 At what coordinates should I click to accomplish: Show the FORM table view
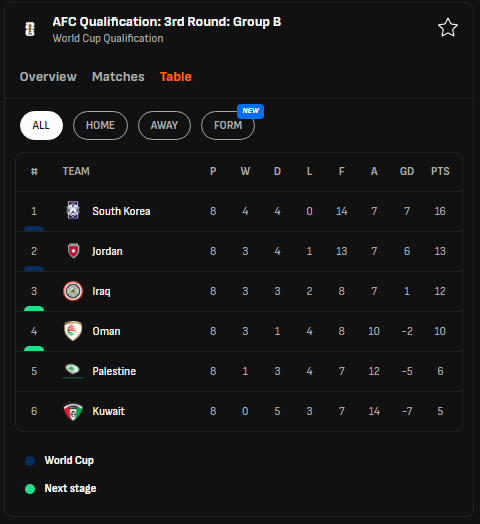pyautogui.click(x=228, y=125)
